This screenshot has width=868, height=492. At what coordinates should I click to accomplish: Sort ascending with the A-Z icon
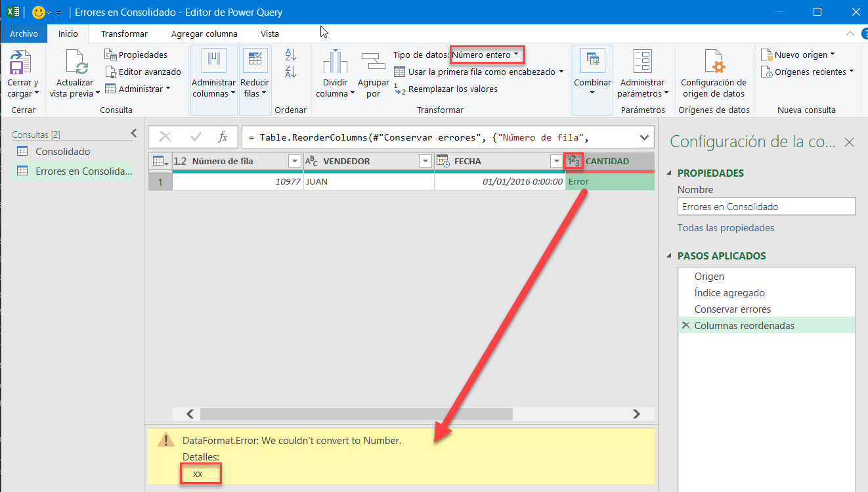coord(291,55)
